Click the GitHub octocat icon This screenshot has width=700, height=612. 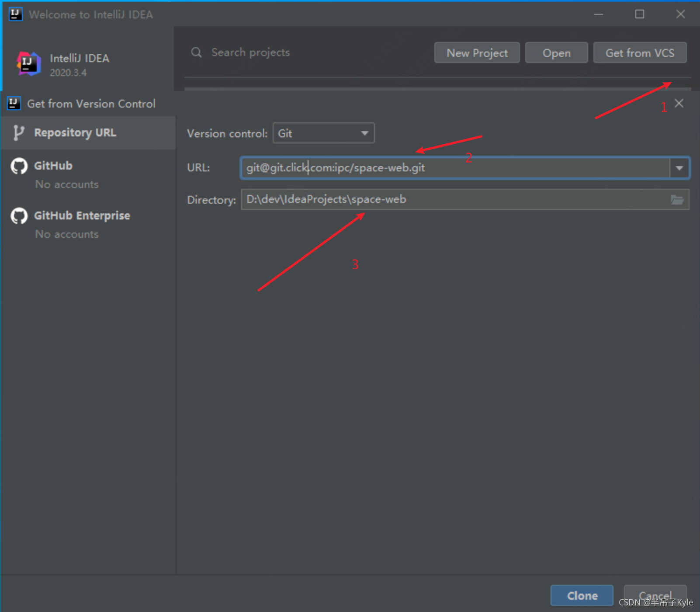point(19,166)
